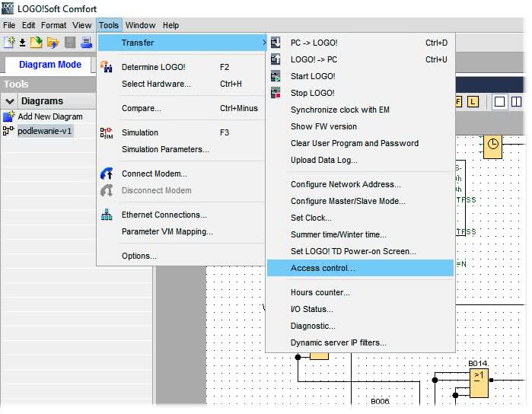Click the Open file folder icon
This screenshot has height=414, width=532.
coord(53,43)
